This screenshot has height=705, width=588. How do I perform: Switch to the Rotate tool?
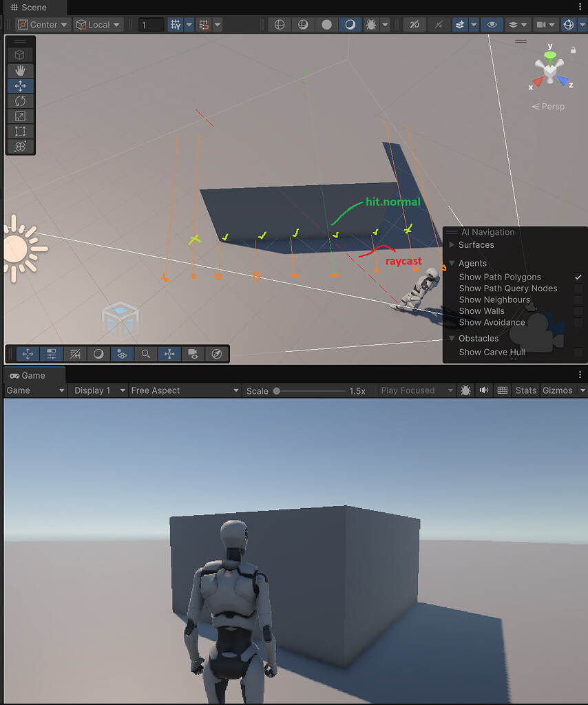20,101
